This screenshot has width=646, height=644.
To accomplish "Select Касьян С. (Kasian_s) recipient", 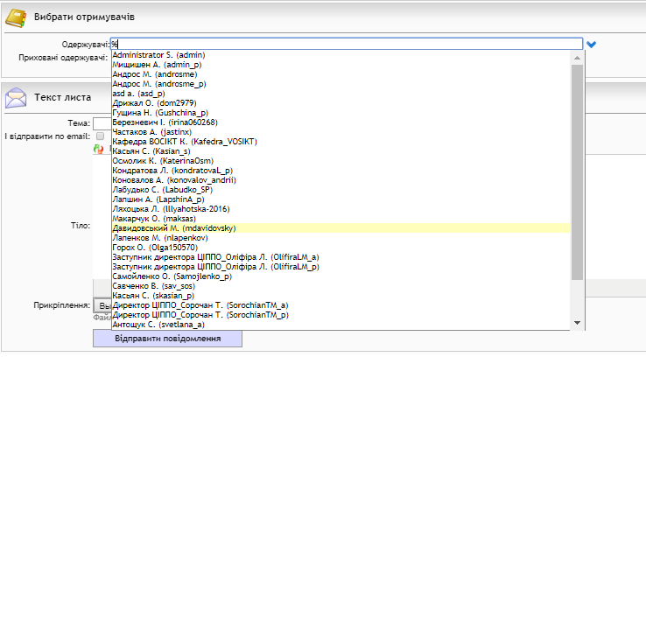I will click(x=341, y=151).
